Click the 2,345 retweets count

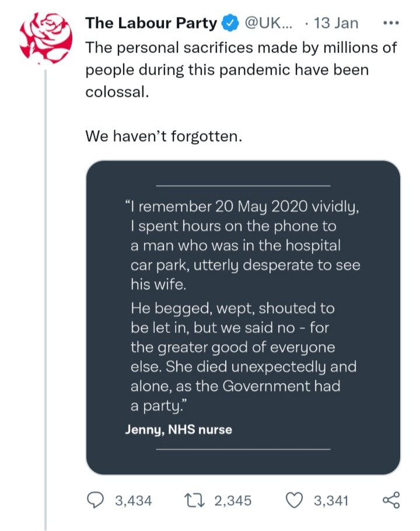click(x=232, y=501)
